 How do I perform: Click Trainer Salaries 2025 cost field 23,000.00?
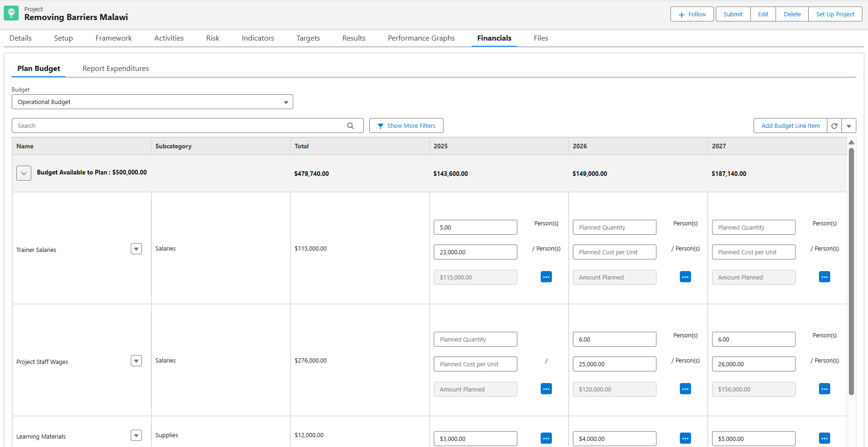pyautogui.click(x=475, y=252)
